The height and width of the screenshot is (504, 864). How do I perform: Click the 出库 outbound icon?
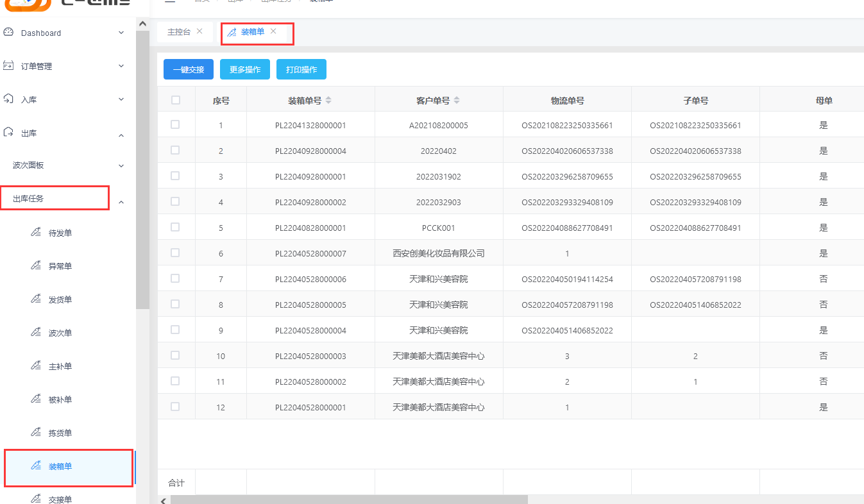click(x=8, y=132)
